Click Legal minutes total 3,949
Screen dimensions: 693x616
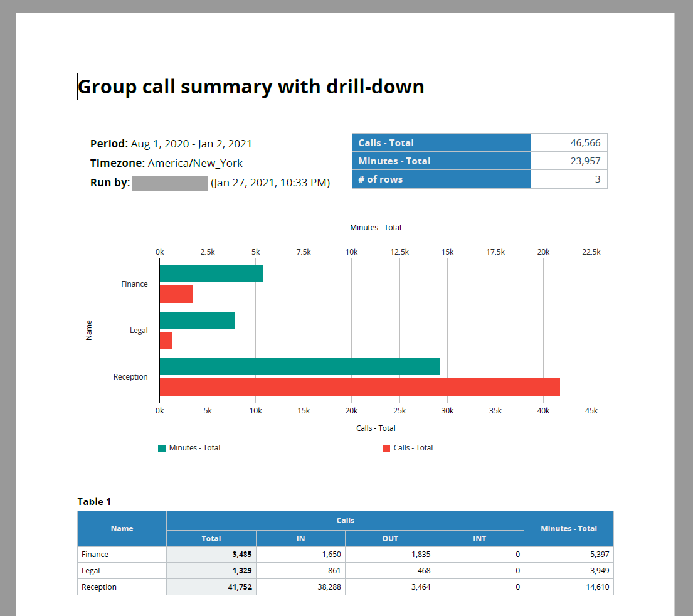[x=569, y=570]
